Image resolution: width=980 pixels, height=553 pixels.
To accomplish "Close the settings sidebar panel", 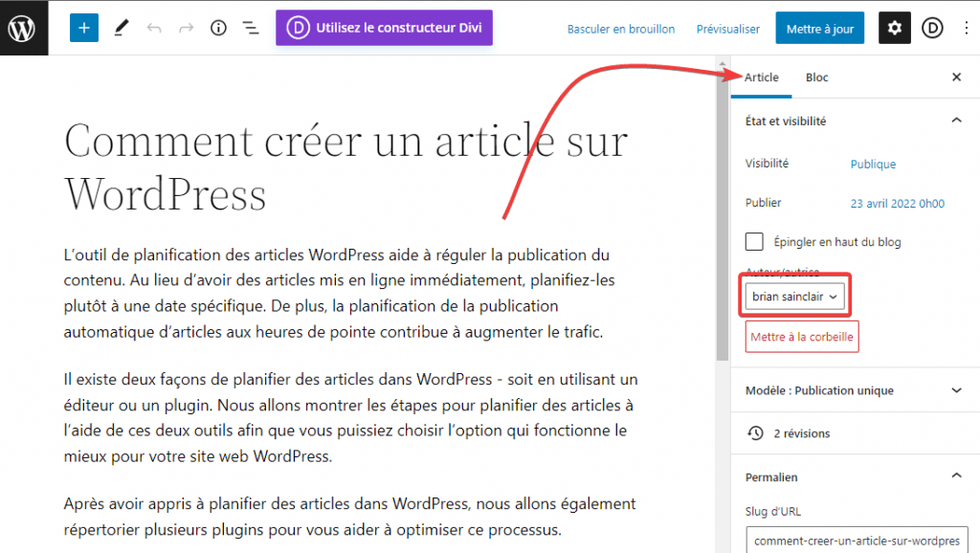I will coord(956,77).
